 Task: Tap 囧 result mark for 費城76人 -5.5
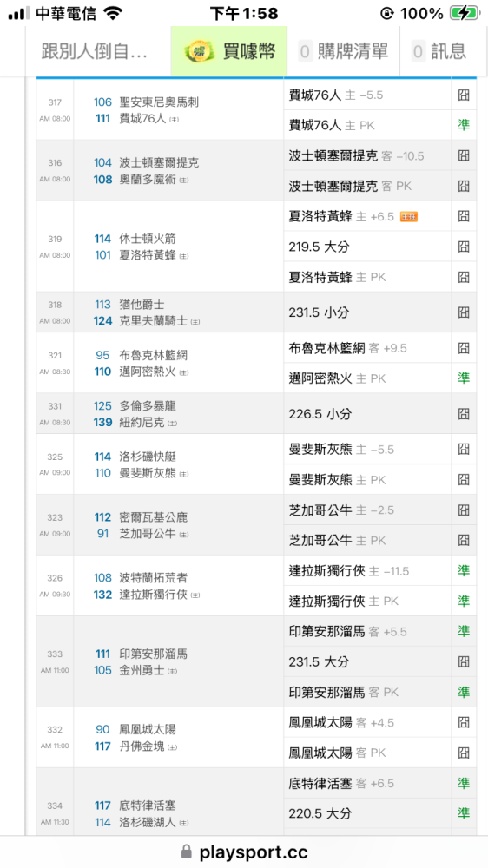[x=464, y=95]
